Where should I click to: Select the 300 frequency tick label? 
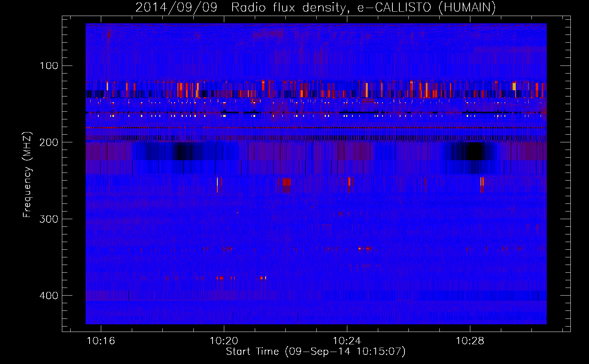[x=49, y=219]
